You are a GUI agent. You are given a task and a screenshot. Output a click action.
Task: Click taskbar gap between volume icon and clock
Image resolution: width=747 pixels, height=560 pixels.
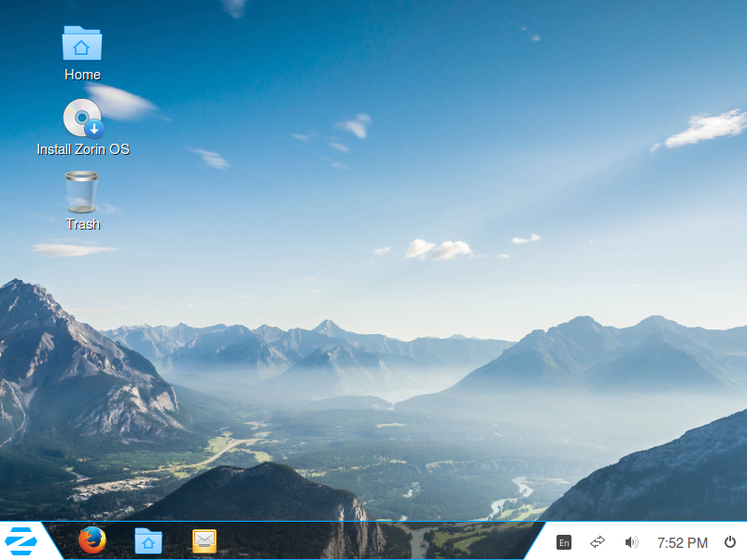(648, 542)
